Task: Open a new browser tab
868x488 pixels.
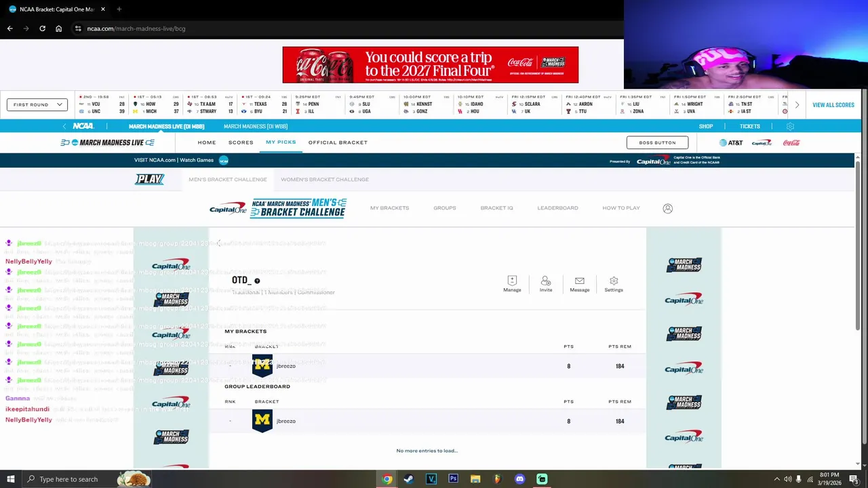Action: 119,9
